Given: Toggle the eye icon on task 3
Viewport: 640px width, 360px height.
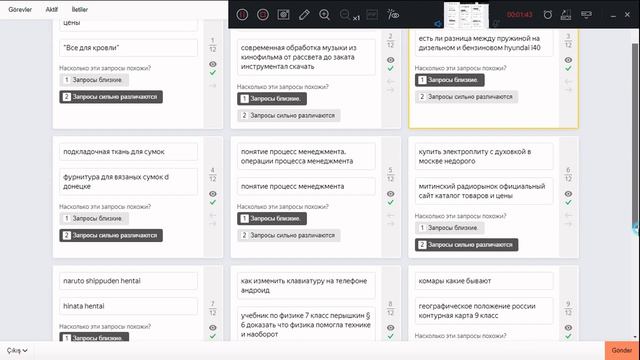Looking at the screenshot, I should point(568,60).
